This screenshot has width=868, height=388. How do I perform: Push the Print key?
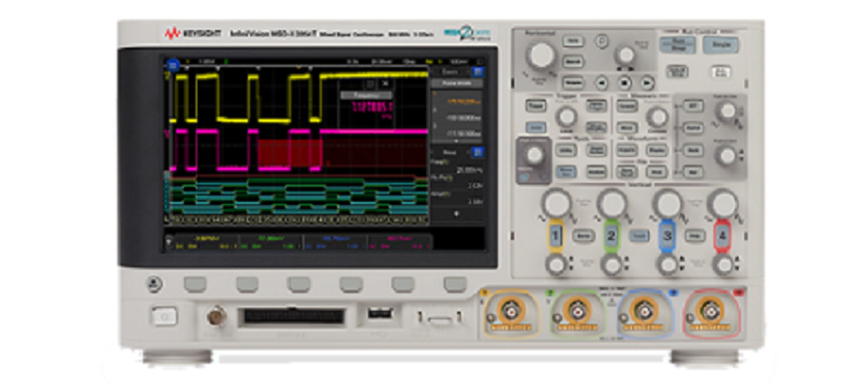pyautogui.click(x=656, y=172)
